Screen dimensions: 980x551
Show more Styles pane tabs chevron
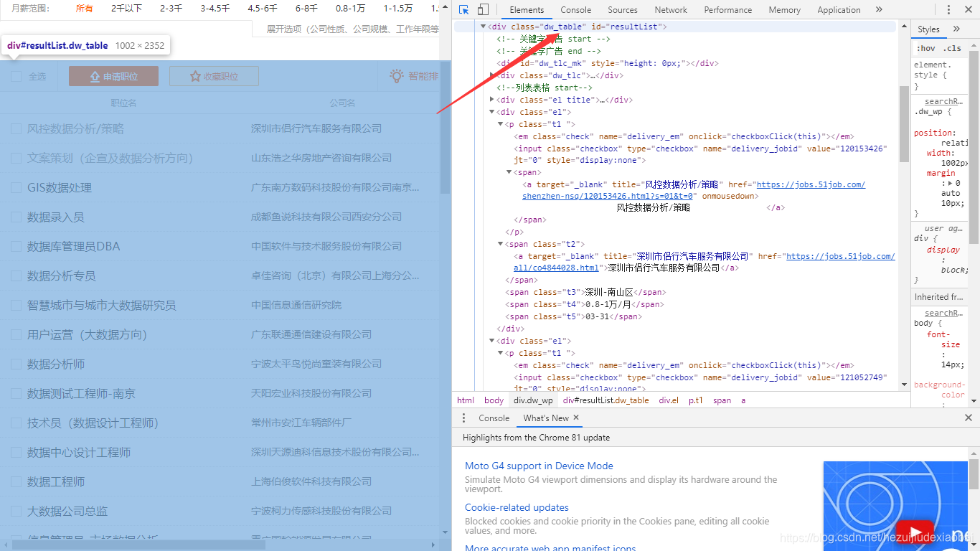click(x=956, y=29)
